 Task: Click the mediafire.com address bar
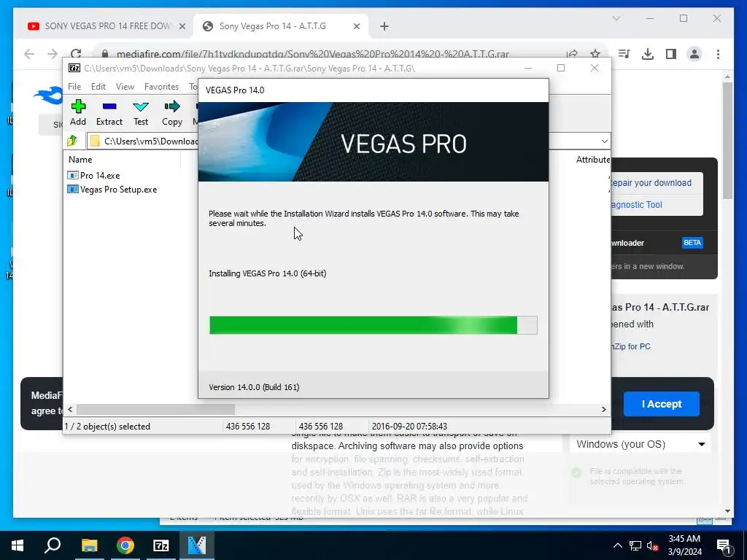(x=312, y=54)
